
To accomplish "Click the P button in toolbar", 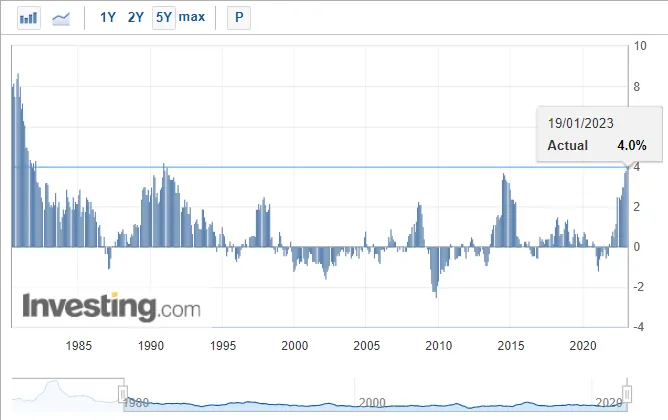I will tap(239, 17).
